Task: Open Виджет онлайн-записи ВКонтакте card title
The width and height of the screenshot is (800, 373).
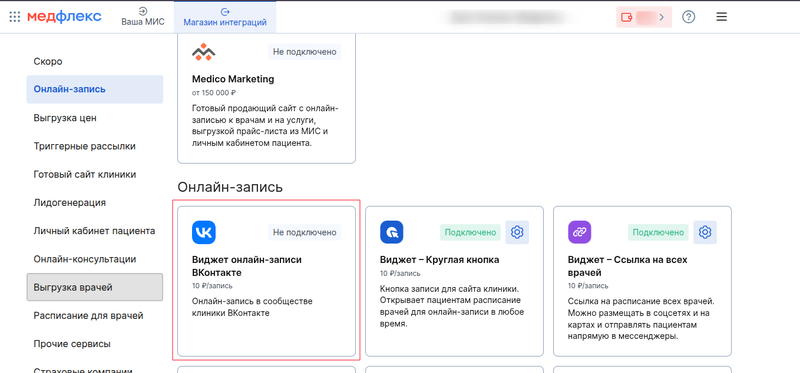Action: pyautogui.click(x=247, y=266)
